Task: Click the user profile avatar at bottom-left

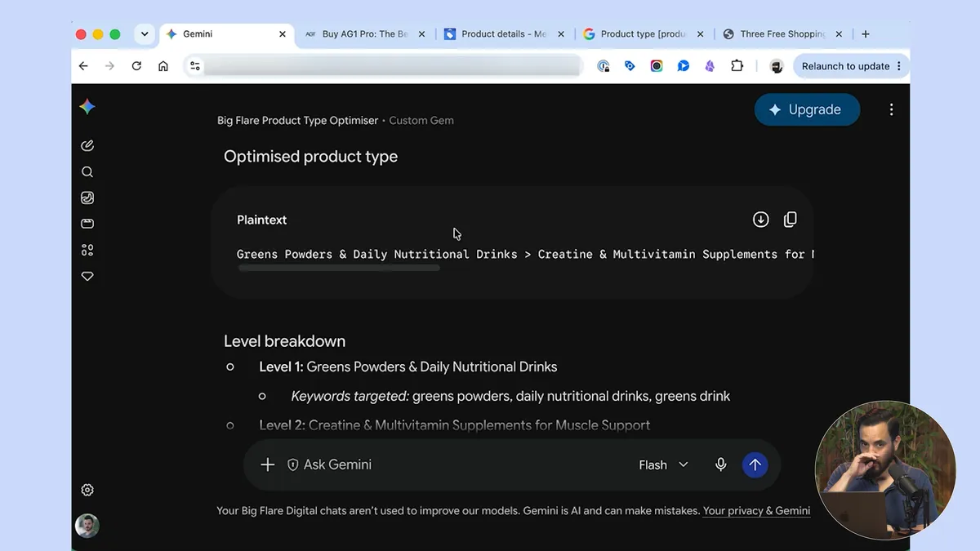Action: [x=87, y=526]
